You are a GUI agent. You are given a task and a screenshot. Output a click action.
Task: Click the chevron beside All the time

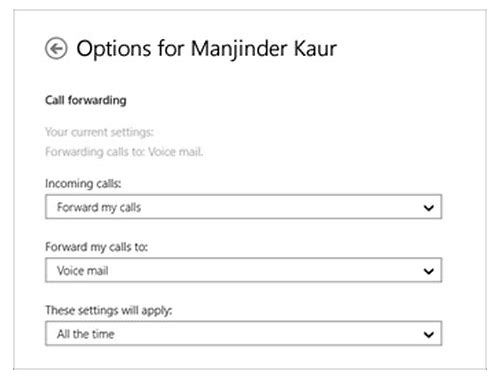[428, 334]
